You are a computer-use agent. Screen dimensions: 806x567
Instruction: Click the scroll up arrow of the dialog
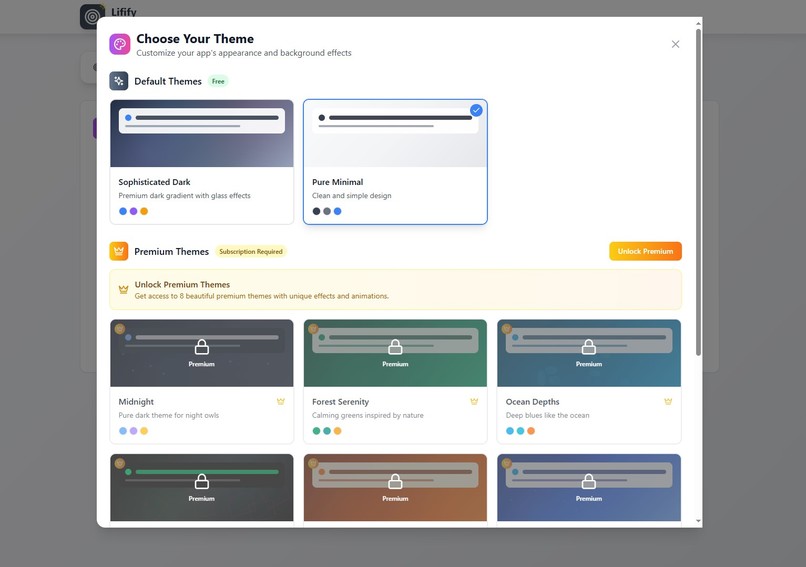(698, 23)
